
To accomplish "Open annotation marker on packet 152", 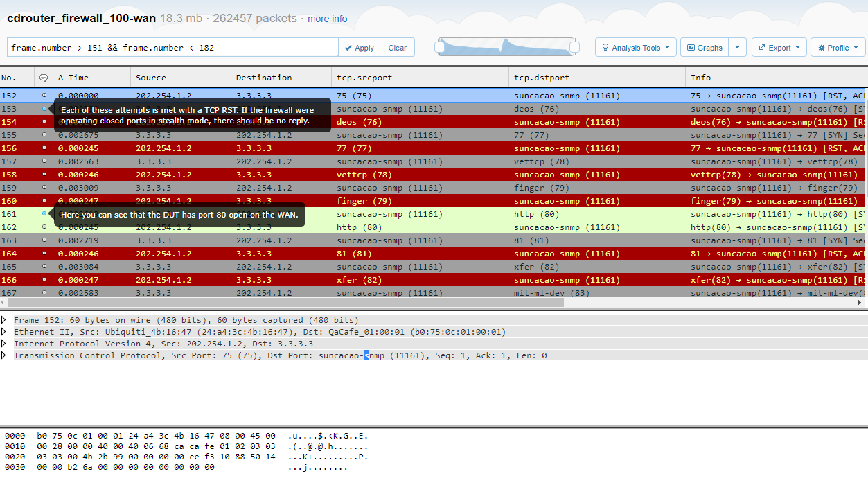I will [x=44, y=96].
